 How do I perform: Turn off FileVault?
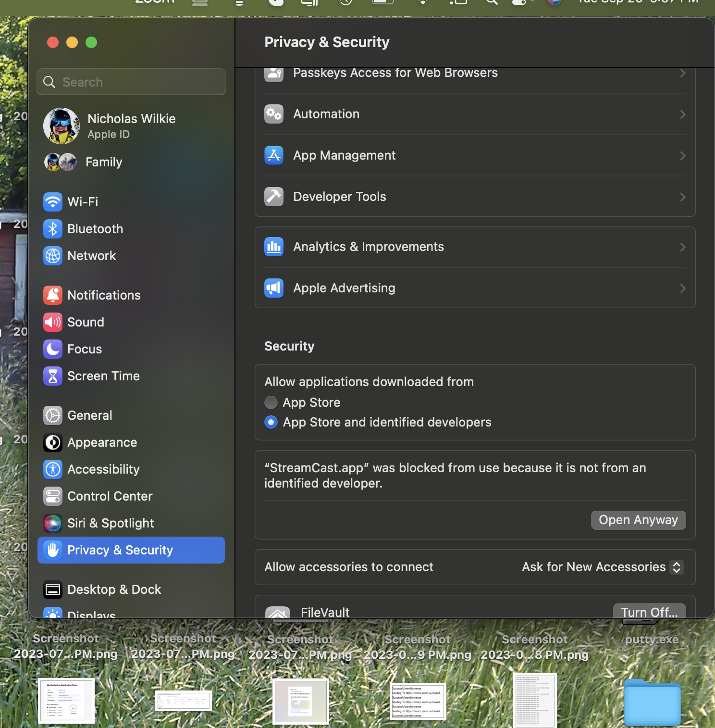[x=649, y=612]
